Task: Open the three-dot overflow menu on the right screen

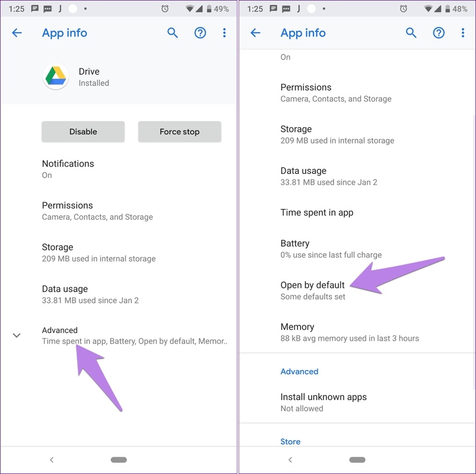Action: click(x=463, y=33)
